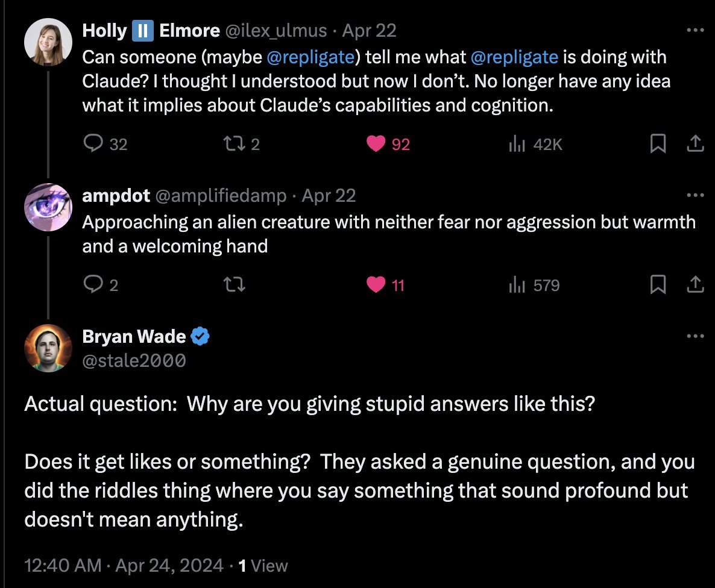Screen dimensions: 715x588
Task: Bookmark Holly Elmore's tweet
Action: (657, 143)
